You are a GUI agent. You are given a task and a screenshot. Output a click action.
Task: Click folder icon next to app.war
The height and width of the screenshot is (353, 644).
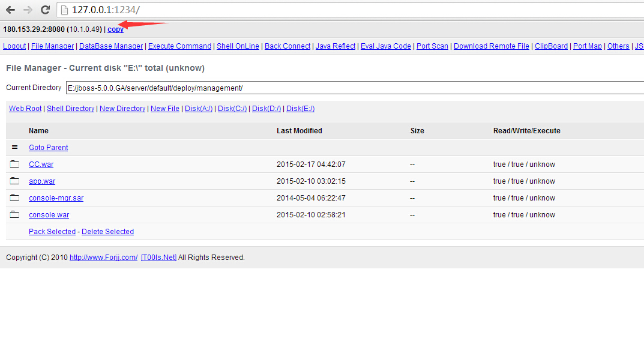(x=14, y=181)
